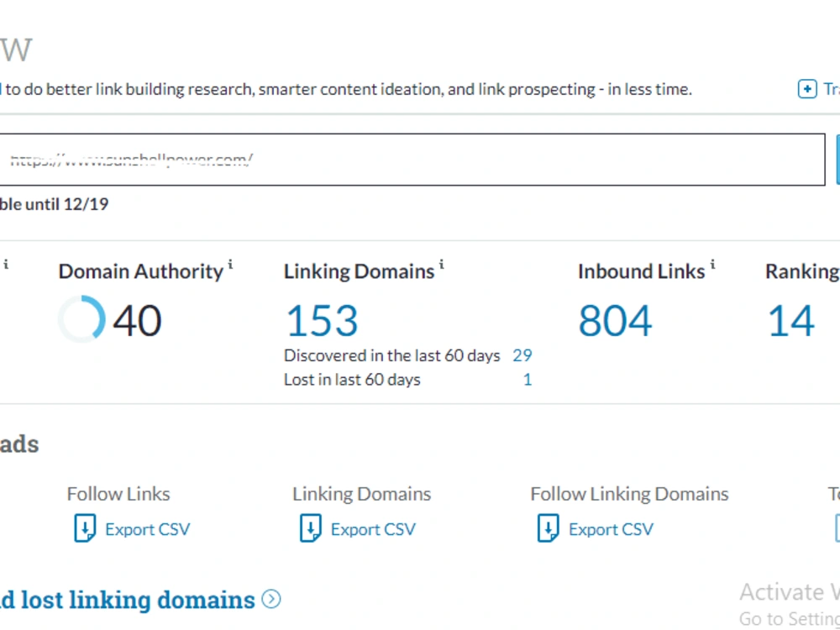
Task: Open Inbound Links info icon
Action: (712, 264)
